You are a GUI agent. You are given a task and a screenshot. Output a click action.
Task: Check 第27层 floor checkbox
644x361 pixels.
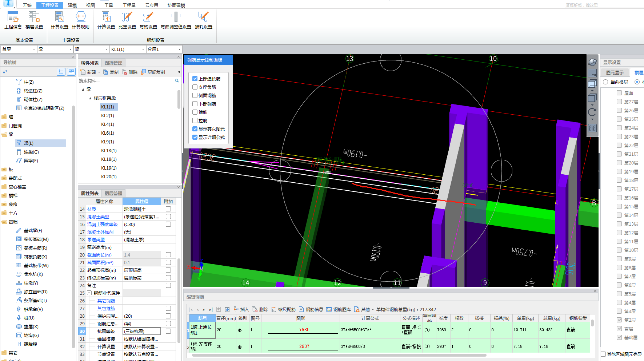tap(619, 102)
